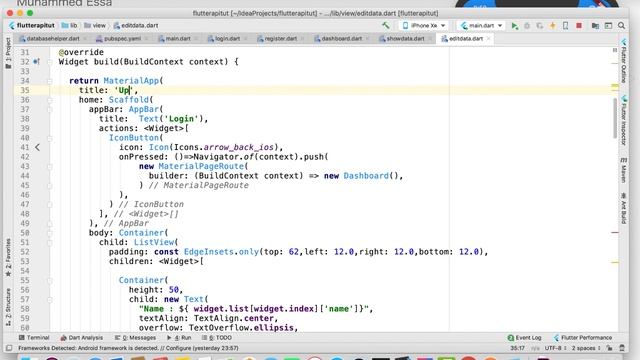Switch to the showdata.dart tab

point(404,39)
